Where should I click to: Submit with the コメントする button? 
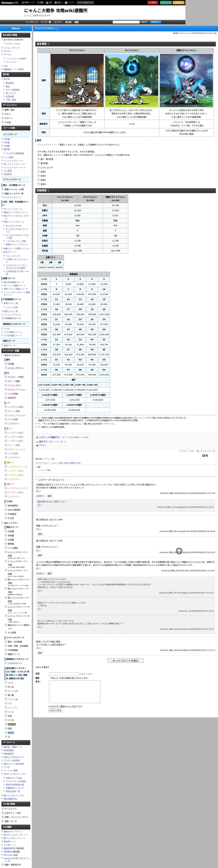click(55, 710)
